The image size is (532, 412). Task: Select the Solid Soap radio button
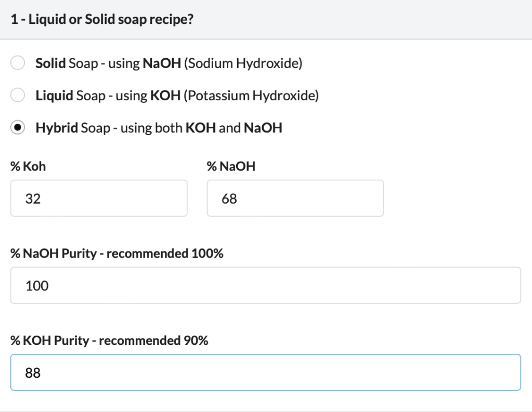pos(18,64)
